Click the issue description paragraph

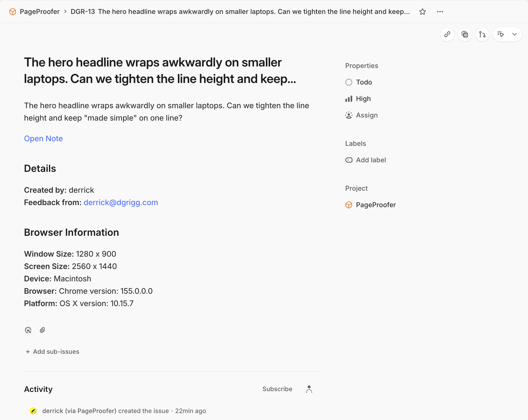167,112
